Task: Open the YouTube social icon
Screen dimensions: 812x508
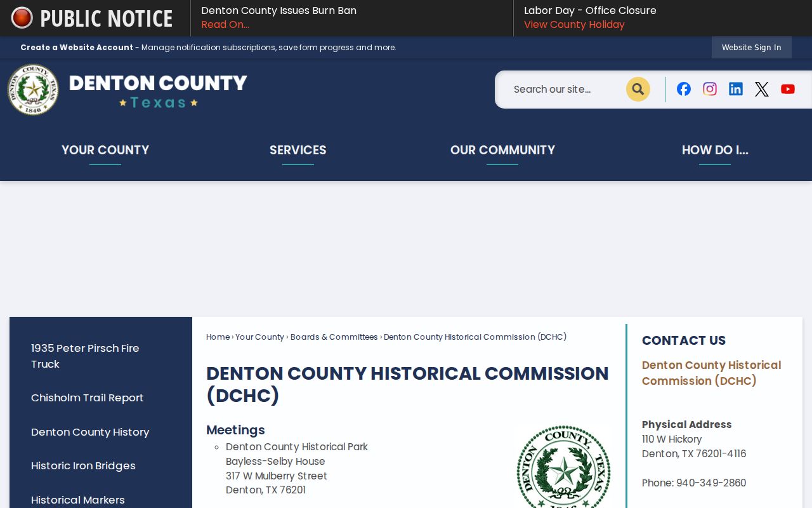Action: tap(788, 89)
